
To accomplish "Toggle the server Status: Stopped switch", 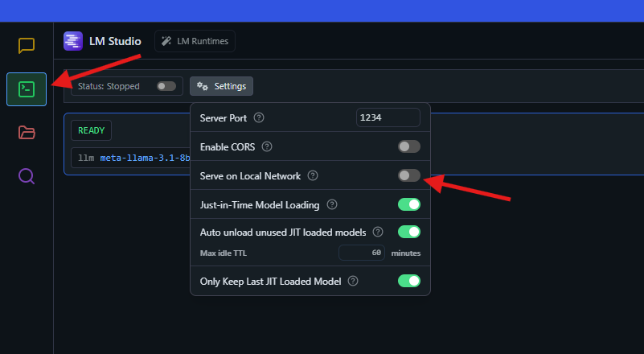I will (166, 86).
